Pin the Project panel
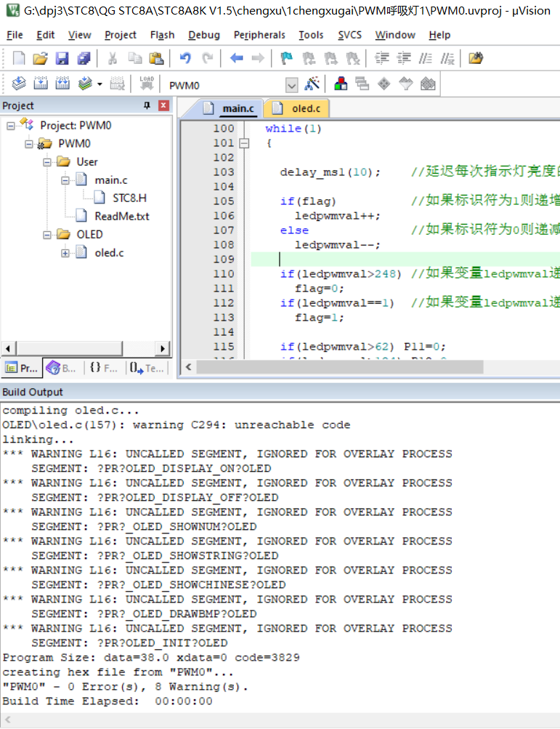560x729 pixels. 147,105
